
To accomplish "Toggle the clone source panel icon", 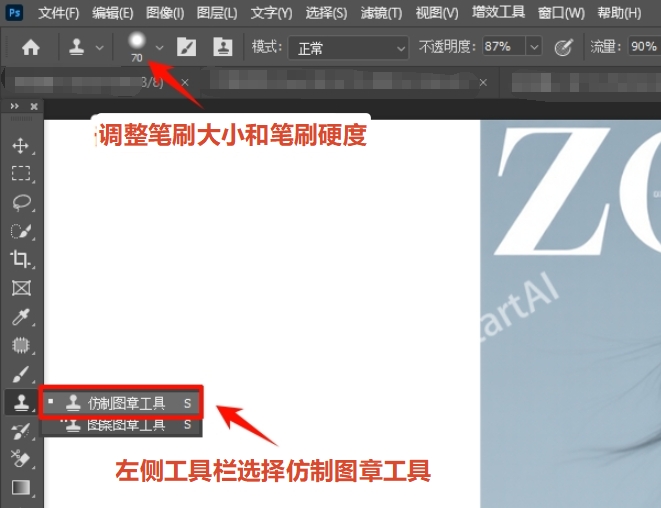I will click(x=223, y=47).
